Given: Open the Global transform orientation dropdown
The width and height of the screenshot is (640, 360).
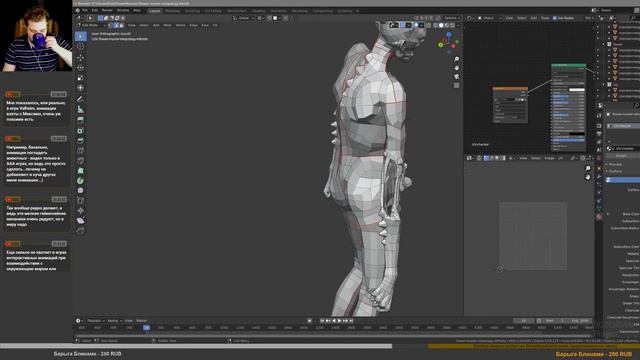Looking at the screenshot, I should click(x=243, y=18).
